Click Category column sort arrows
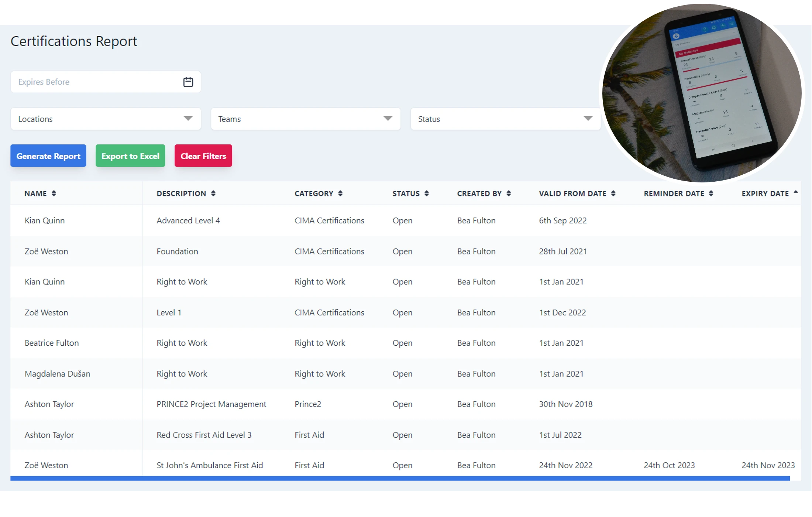The height and width of the screenshot is (517, 812). pos(340,194)
